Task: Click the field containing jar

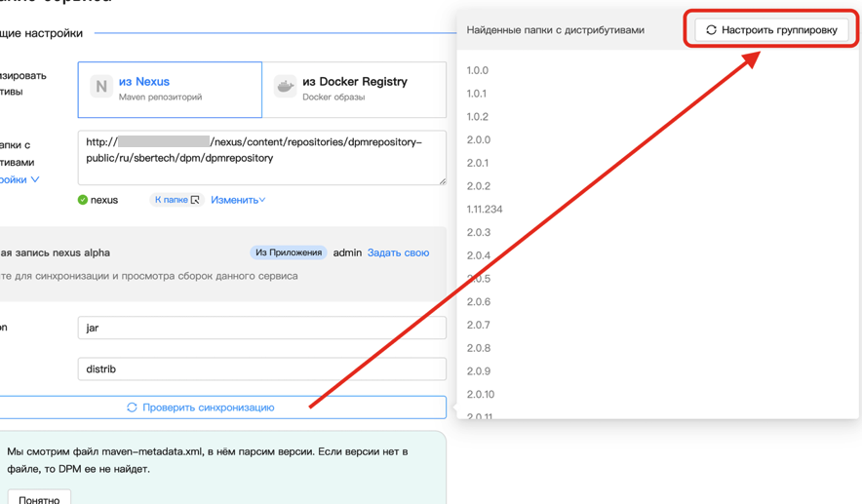Action: (x=261, y=328)
